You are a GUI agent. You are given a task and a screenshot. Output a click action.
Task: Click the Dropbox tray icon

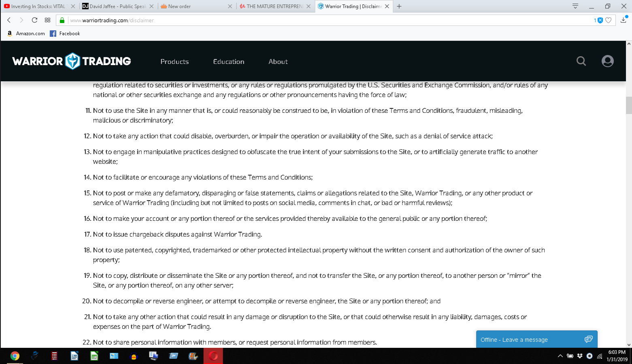click(x=580, y=356)
